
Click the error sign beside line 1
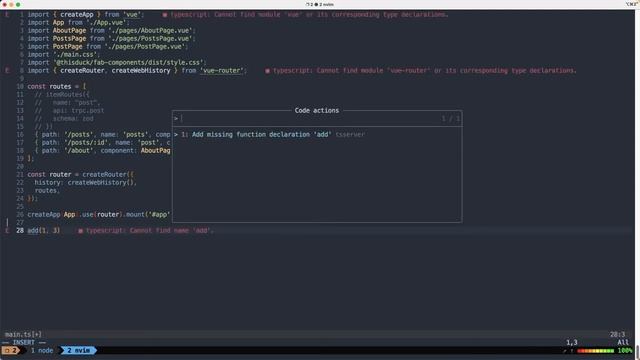tap(7, 14)
